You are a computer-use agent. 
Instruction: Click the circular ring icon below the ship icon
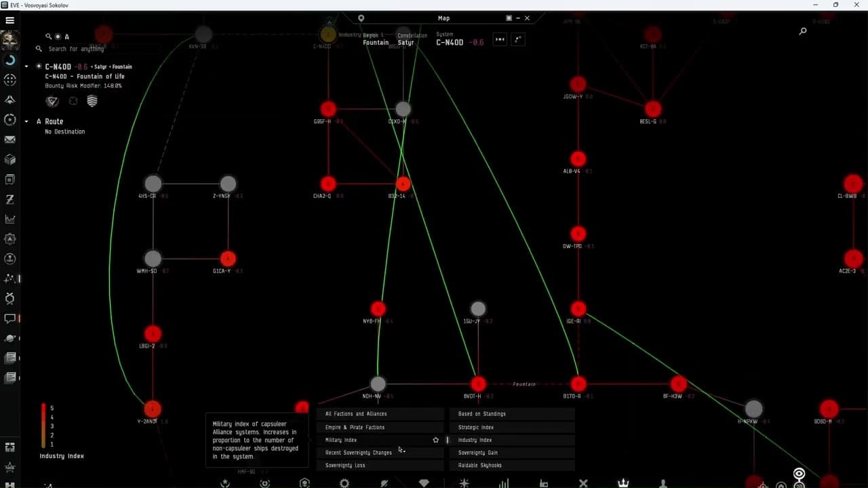pos(9,120)
